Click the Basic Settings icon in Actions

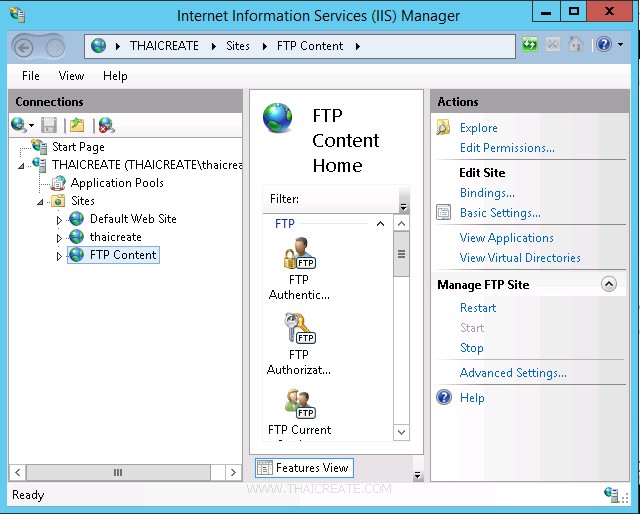click(x=443, y=212)
